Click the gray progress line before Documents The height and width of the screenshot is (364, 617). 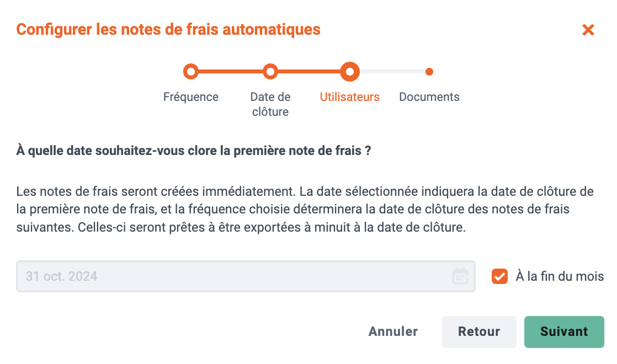392,72
